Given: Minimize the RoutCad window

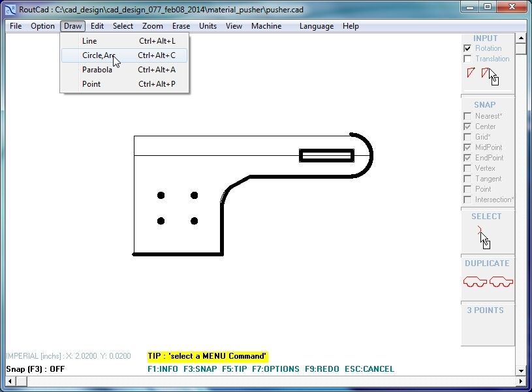Looking at the screenshot, I should point(470,7).
